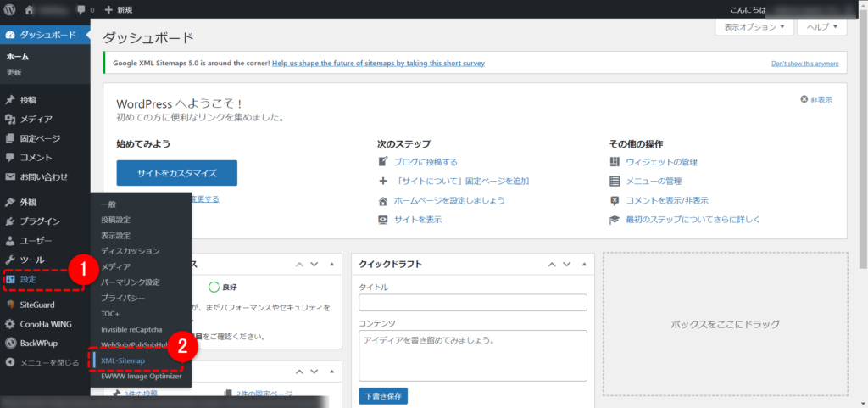868x408 pixels.
Task: Move クイックドラフト panel down
Action: [566, 264]
